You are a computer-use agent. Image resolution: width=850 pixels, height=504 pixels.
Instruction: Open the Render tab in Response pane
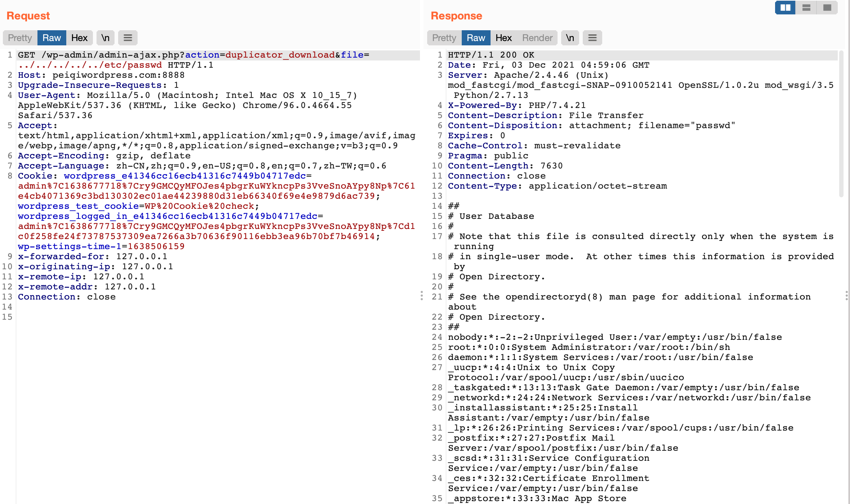(x=537, y=38)
